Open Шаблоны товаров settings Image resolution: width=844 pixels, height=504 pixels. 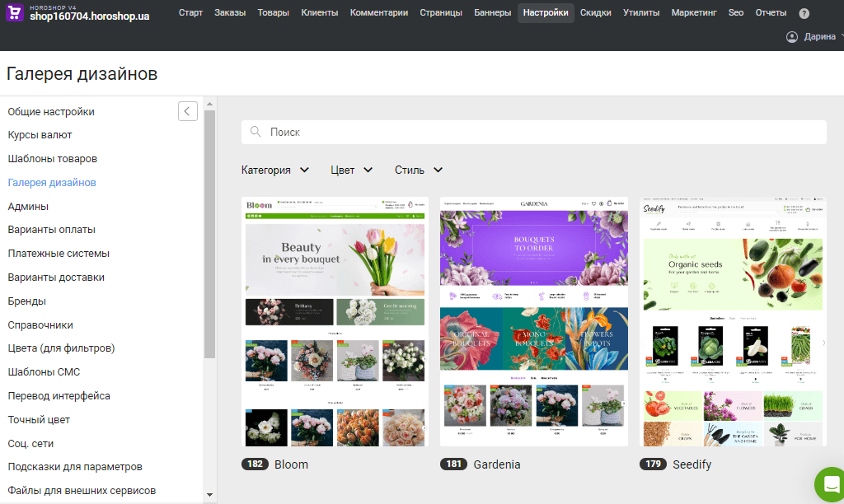pyautogui.click(x=52, y=159)
